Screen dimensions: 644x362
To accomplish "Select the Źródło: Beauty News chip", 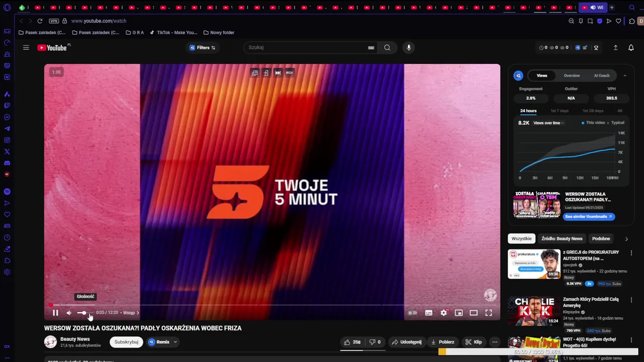I will point(562,239).
